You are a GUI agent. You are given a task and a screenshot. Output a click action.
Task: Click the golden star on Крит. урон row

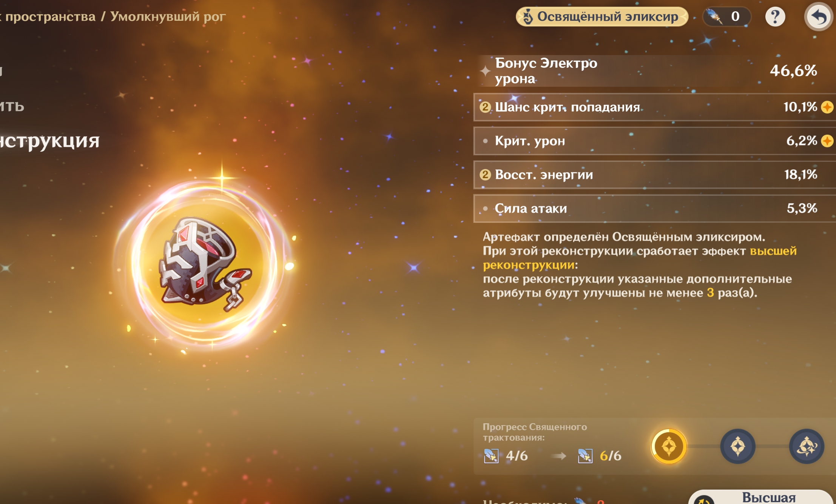827,141
